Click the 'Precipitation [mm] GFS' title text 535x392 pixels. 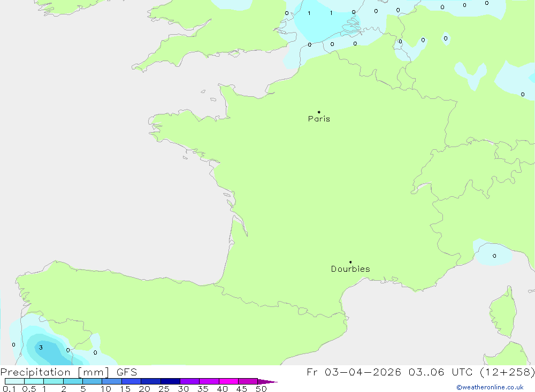tap(68, 372)
